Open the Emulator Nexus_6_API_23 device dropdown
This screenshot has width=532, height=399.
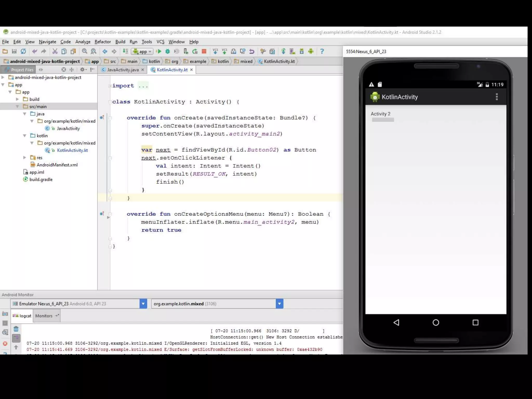pos(143,304)
